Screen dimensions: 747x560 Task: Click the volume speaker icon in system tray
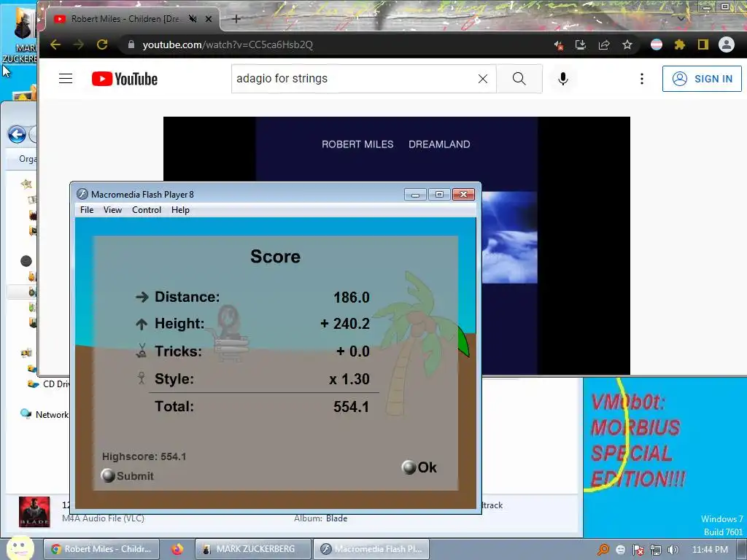[x=673, y=550]
